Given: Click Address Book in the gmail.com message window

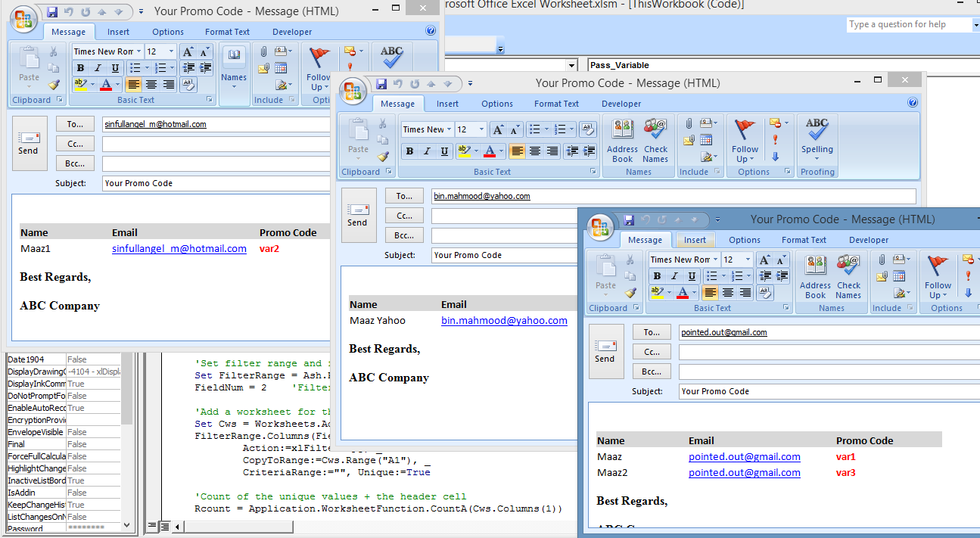Looking at the screenshot, I should (815, 277).
